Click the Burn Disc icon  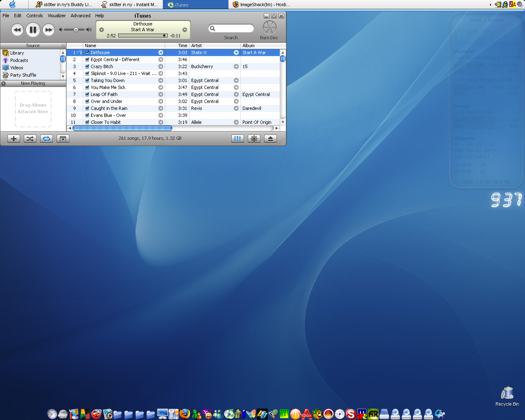click(x=269, y=27)
